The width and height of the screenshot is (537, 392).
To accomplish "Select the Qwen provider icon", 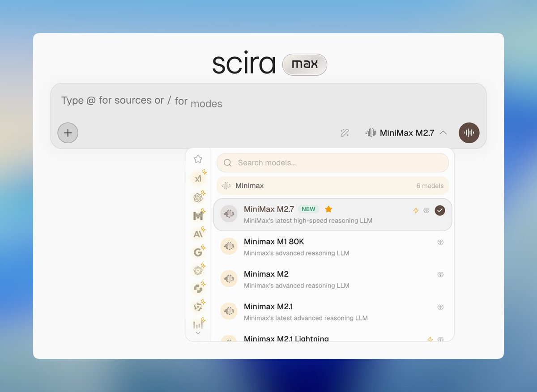I will [198, 307].
